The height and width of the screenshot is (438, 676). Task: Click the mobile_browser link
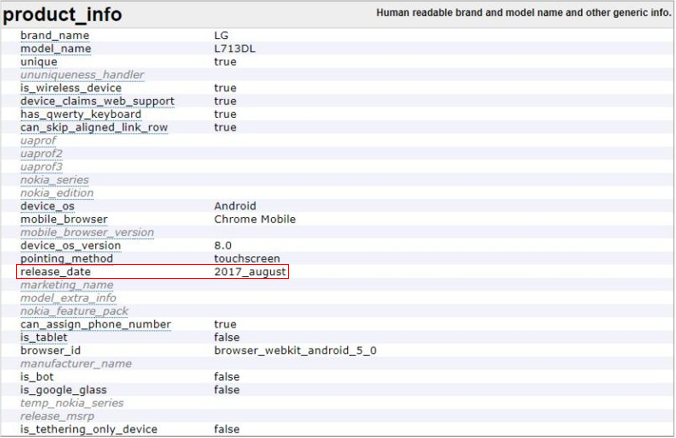point(64,219)
